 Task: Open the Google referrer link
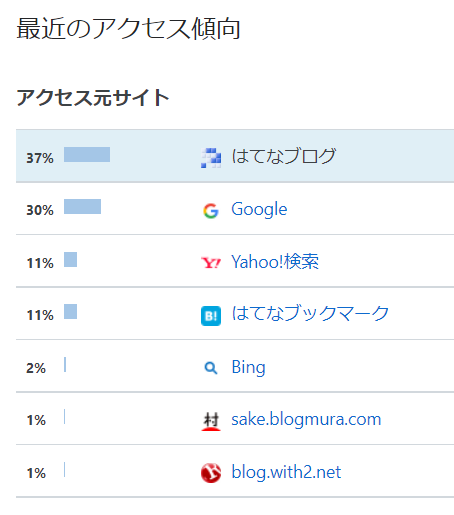click(x=259, y=209)
